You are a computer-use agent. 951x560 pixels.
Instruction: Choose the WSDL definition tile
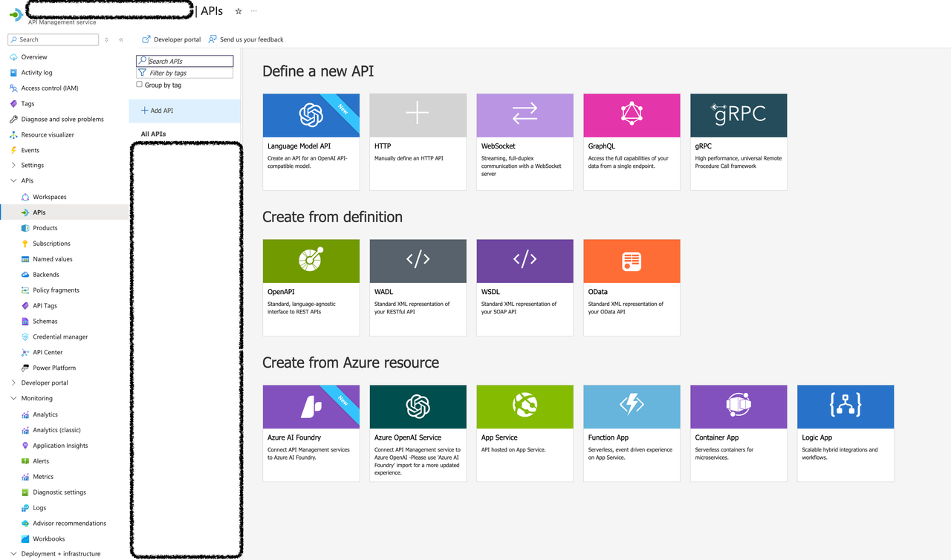(x=525, y=287)
